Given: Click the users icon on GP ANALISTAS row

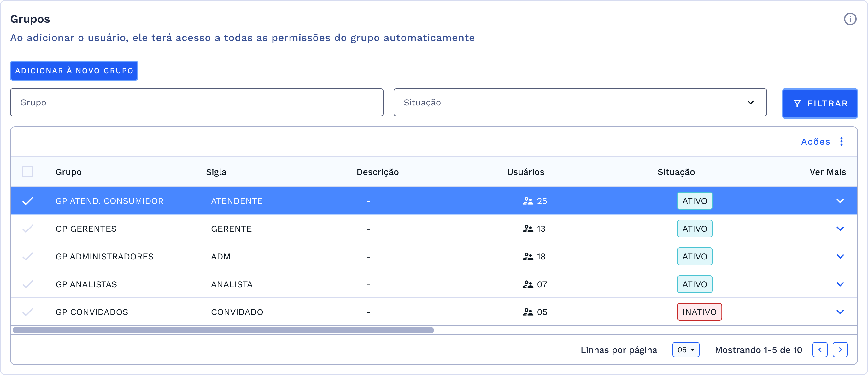Looking at the screenshot, I should [x=528, y=284].
